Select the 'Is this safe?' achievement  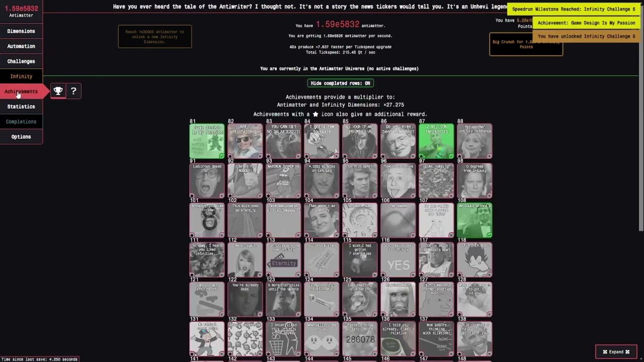pos(360,181)
